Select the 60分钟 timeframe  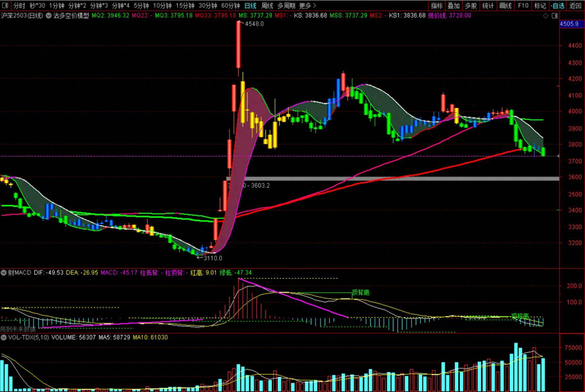(231, 6)
